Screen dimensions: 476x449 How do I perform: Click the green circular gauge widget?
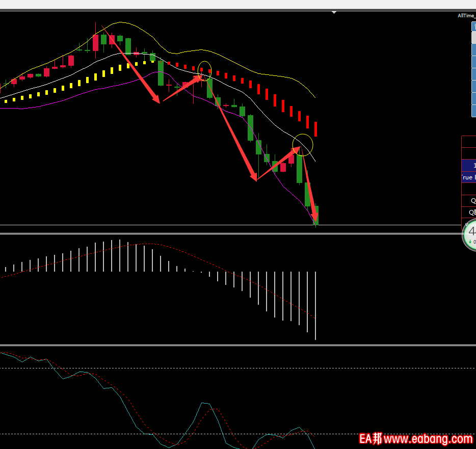click(x=470, y=235)
